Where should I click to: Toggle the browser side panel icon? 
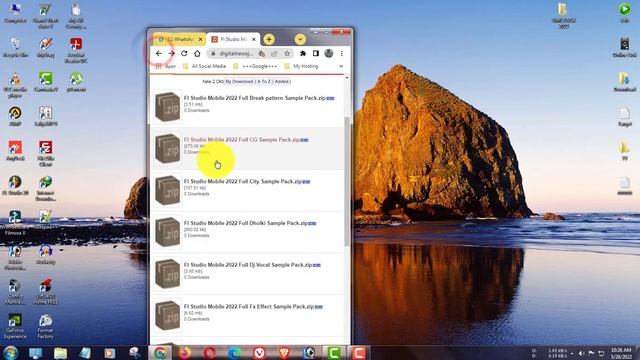(x=316, y=53)
